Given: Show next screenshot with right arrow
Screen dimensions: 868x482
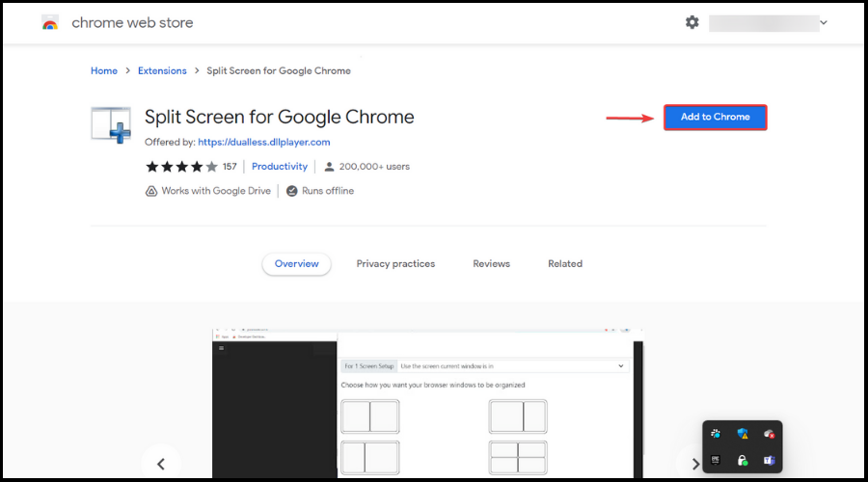Looking at the screenshot, I should click(x=695, y=464).
